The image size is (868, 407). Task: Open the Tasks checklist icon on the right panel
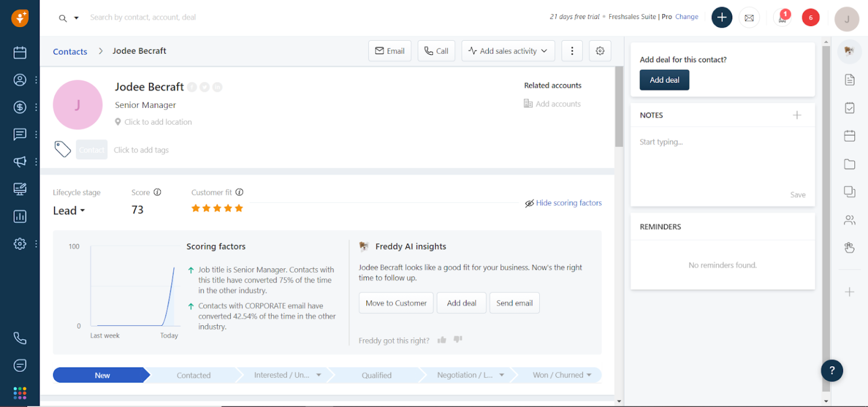[x=849, y=107]
